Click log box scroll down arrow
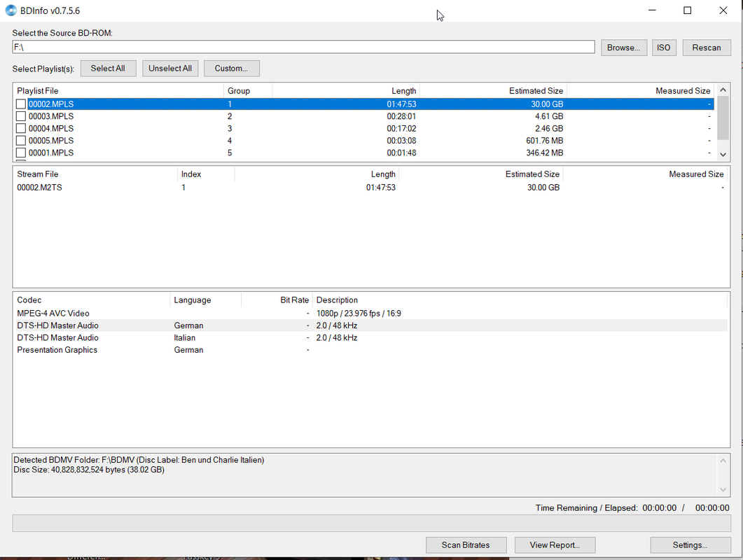The image size is (743, 560). [x=723, y=490]
